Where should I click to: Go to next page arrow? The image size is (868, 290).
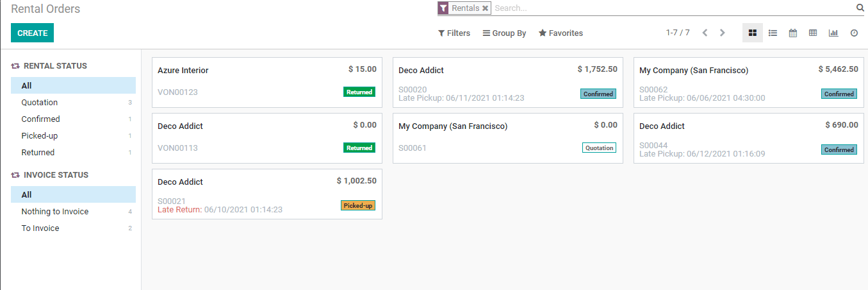tap(723, 33)
